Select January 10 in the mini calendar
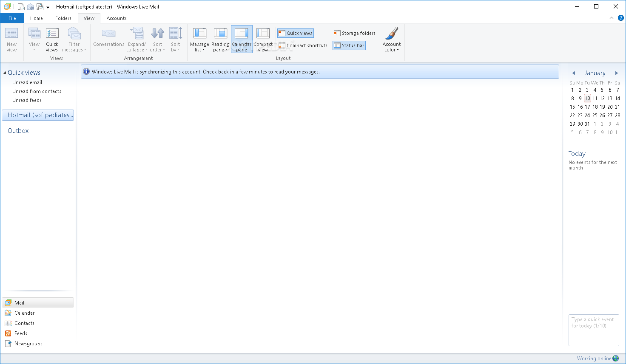 point(587,98)
